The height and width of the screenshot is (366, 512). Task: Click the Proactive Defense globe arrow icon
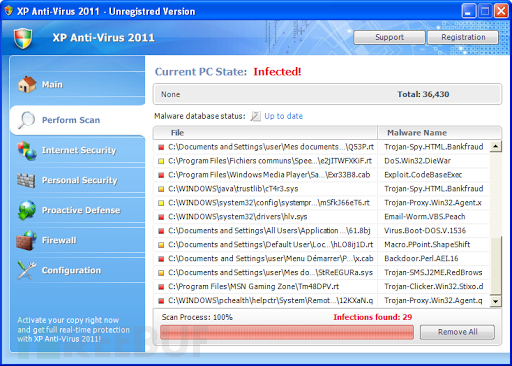coord(27,210)
